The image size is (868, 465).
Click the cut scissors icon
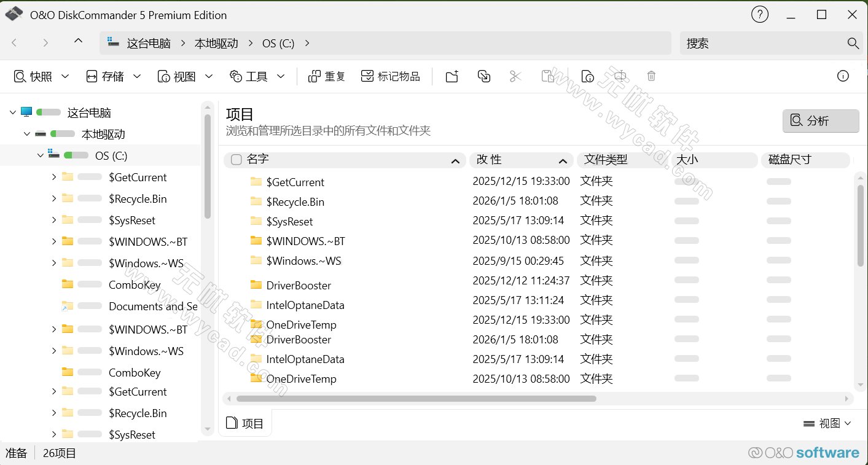(515, 76)
